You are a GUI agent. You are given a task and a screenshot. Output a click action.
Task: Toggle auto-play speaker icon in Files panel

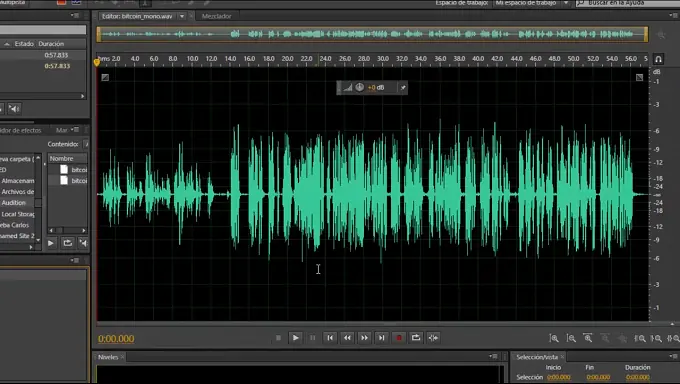pos(14,108)
